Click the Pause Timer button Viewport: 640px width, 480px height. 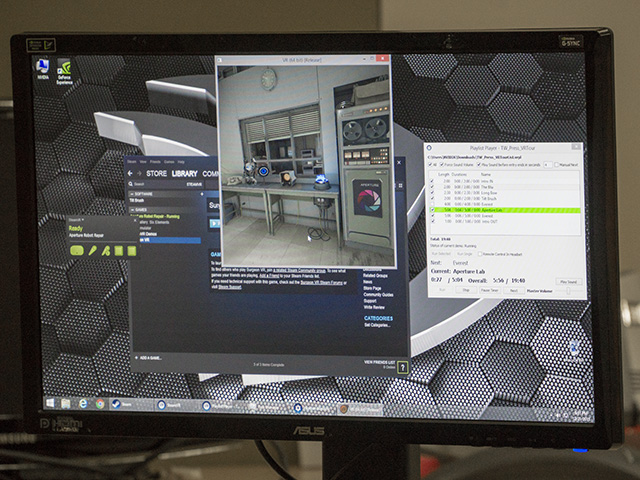[489, 290]
